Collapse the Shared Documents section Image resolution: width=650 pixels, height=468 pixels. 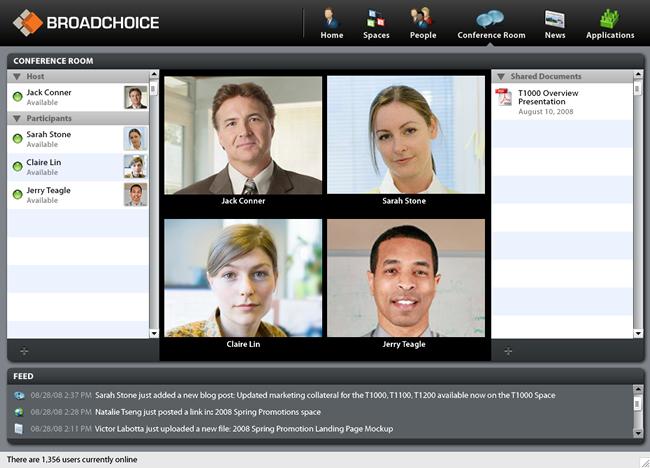(501, 76)
